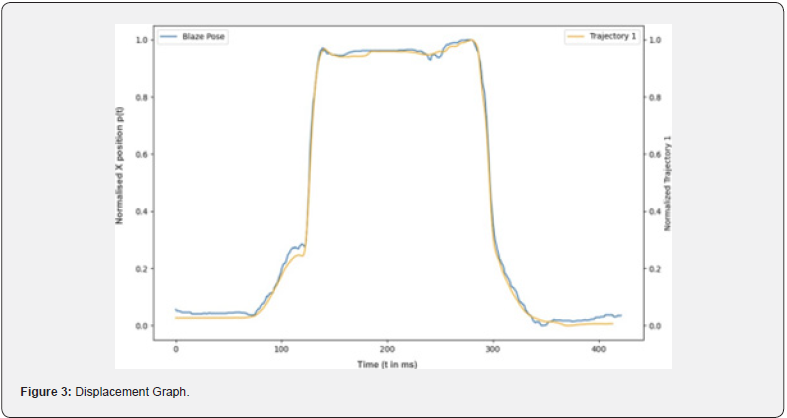
Task: Click the right y-axis tick label 0.4
Action: [x=654, y=212]
